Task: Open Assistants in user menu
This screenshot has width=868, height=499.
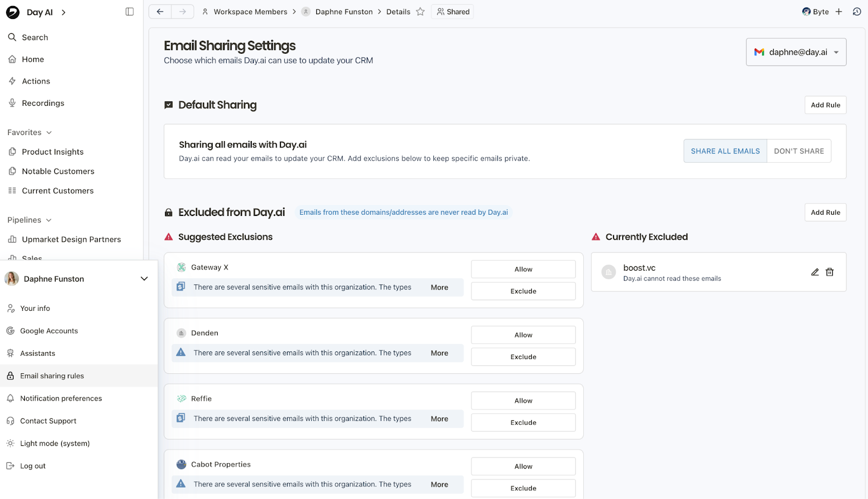Action: pos(79,353)
